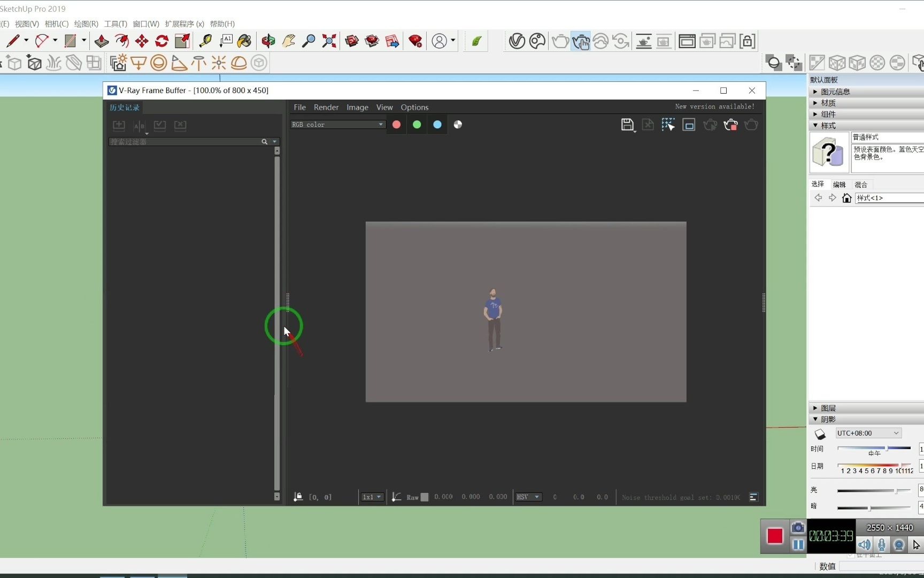This screenshot has width=924, height=578.
Task: Save the frame buffer image
Action: pos(627,125)
